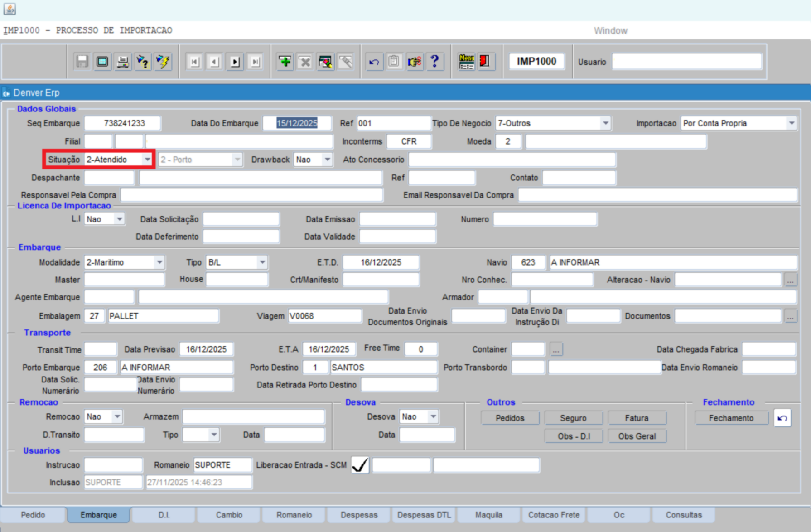811x532 pixels.
Task: Click the print icon in toolbar
Action: (122, 62)
